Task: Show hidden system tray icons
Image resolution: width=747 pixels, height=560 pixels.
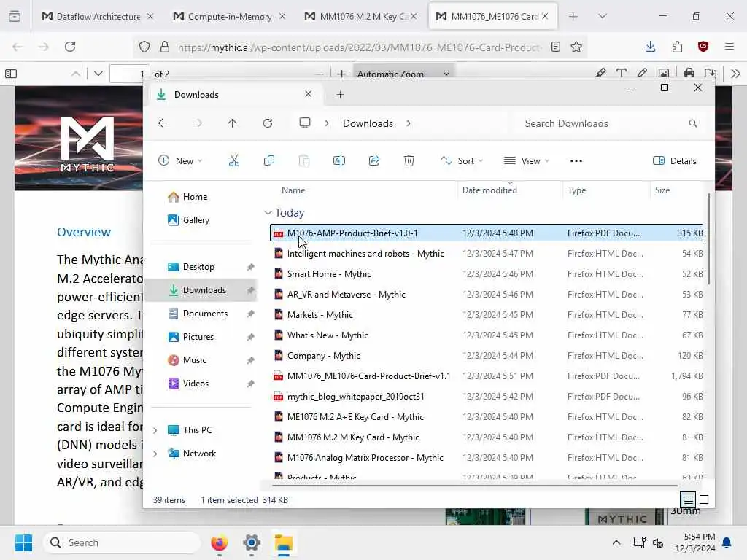Action: click(x=616, y=542)
